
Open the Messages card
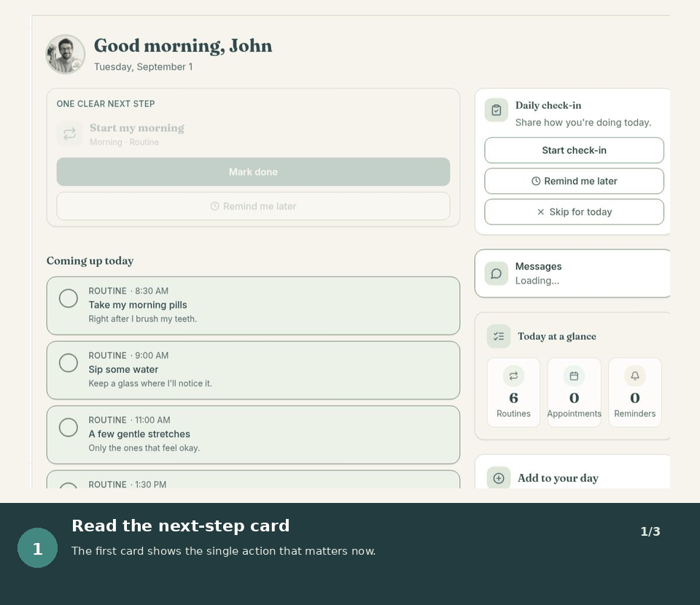(x=573, y=273)
